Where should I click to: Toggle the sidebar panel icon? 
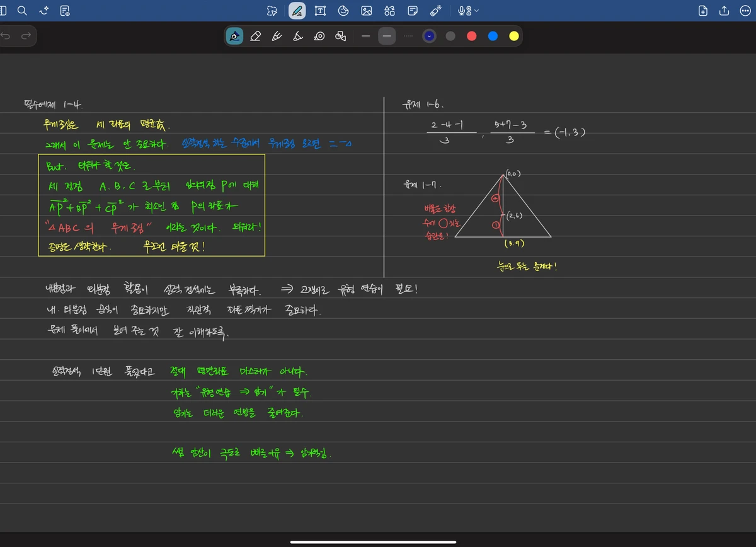[3, 11]
